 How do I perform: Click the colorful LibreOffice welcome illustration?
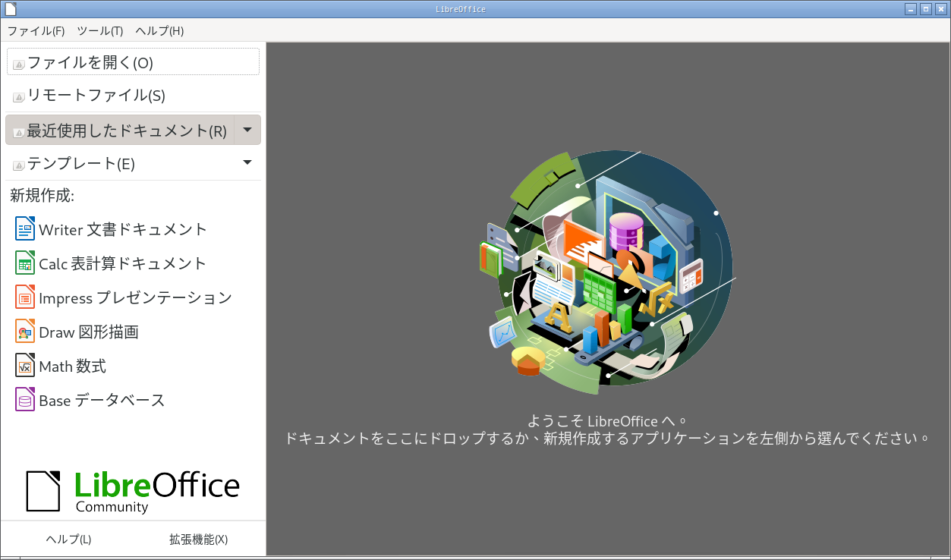(x=607, y=272)
